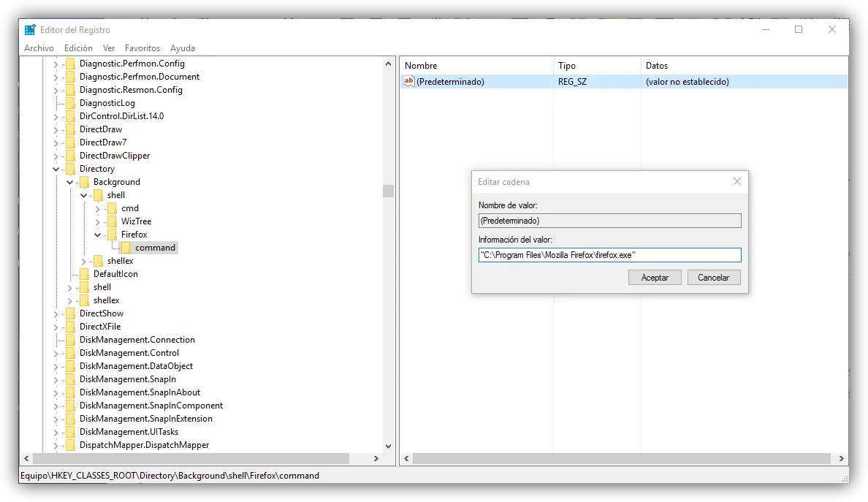
Task: Select the DiskManagement.DataObject key
Action: click(136, 366)
